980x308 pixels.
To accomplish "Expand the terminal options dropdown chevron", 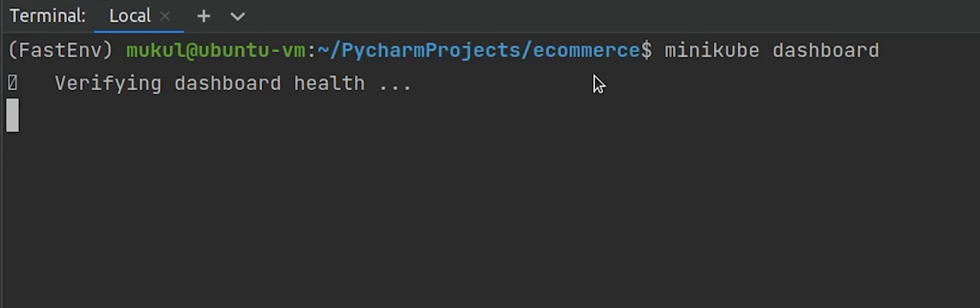I will (237, 16).
